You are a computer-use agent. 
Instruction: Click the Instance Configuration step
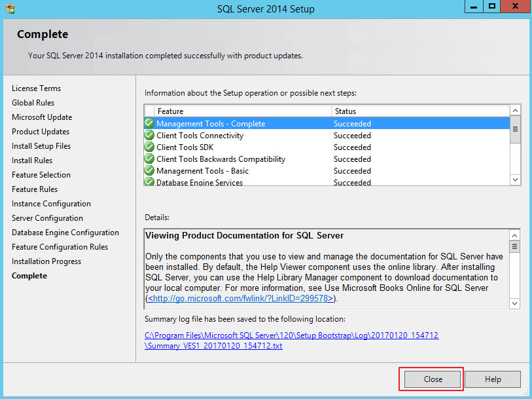51,204
